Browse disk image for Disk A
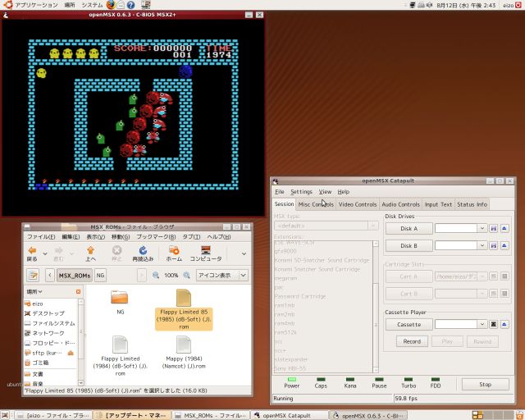 (494, 228)
